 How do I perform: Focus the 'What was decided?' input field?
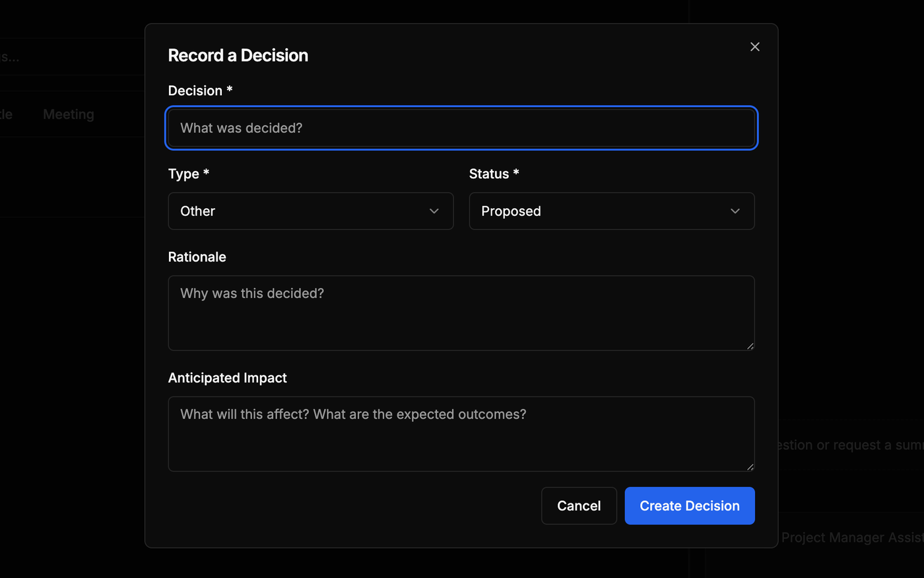point(461,128)
